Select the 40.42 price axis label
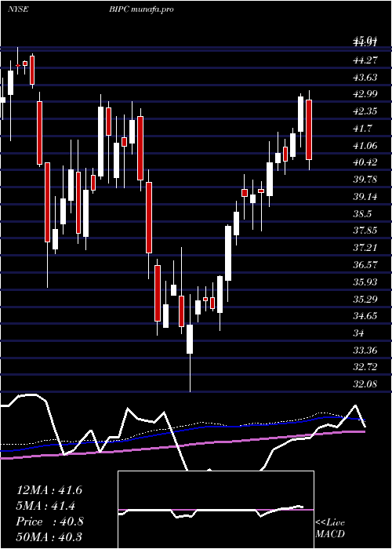Viewport: 392px width, 549px height. click(x=366, y=162)
